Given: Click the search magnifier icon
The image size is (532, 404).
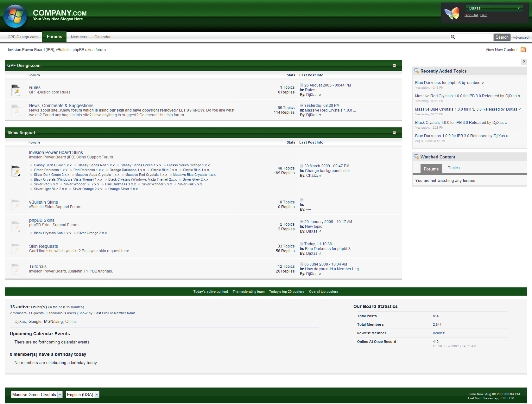Looking at the screenshot, I should pyautogui.click(x=453, y=37).
